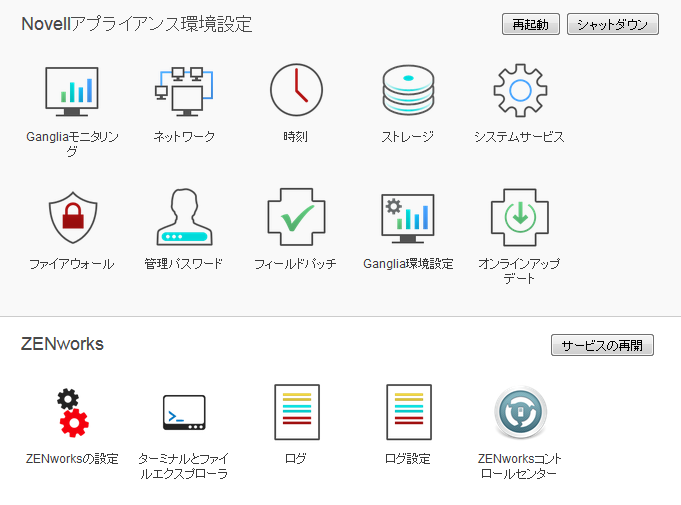
Task: Click the オンラインアップデート label text
Action: 519,271
